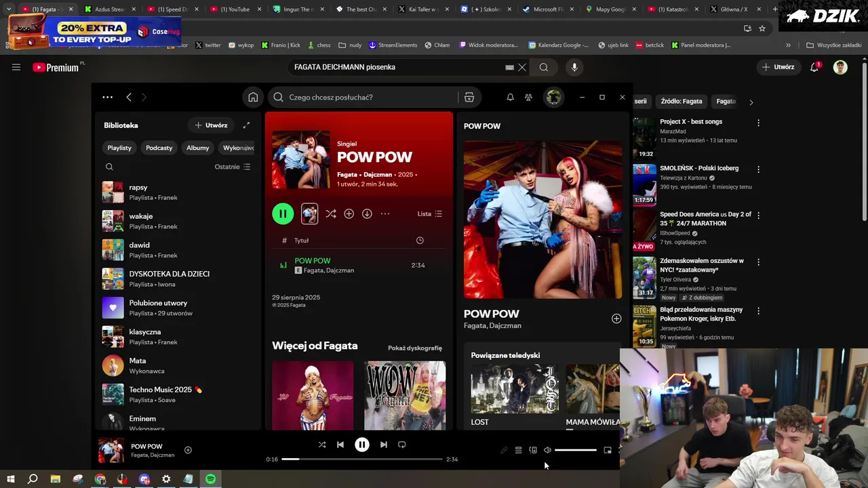Mute Spotify volume speaker icon
The width and height of the screenshot is (868, 488).
[547, 450]
